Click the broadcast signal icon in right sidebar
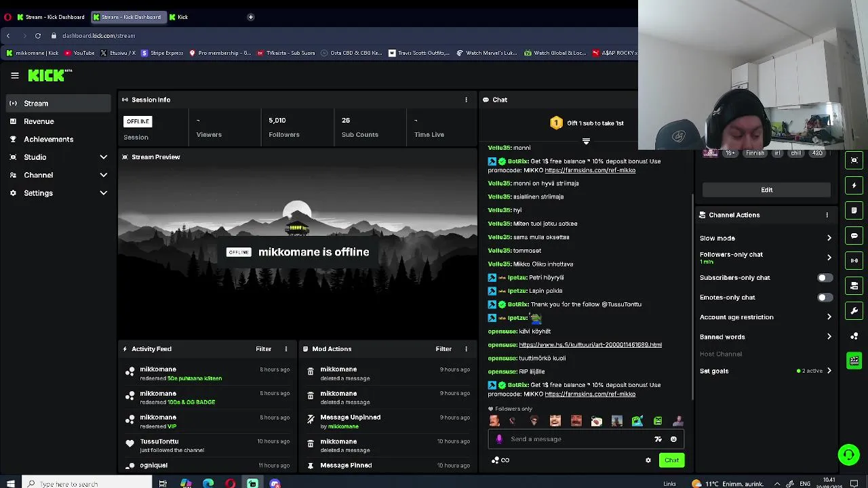This screenshot has width=868, height=488. click(854, 260)
